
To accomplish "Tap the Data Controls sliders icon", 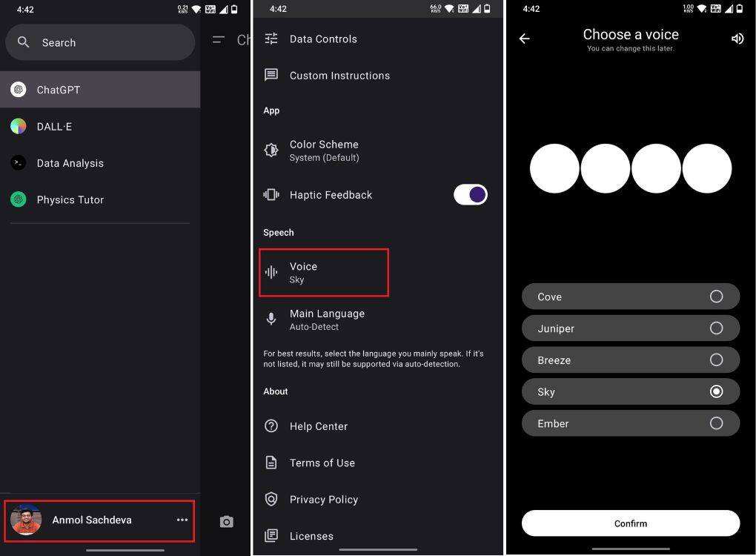I will coord(271,39).
